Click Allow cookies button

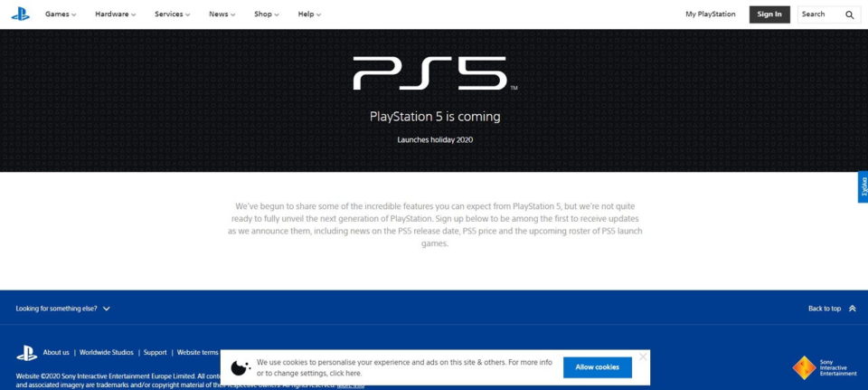[x=598, y=367]
